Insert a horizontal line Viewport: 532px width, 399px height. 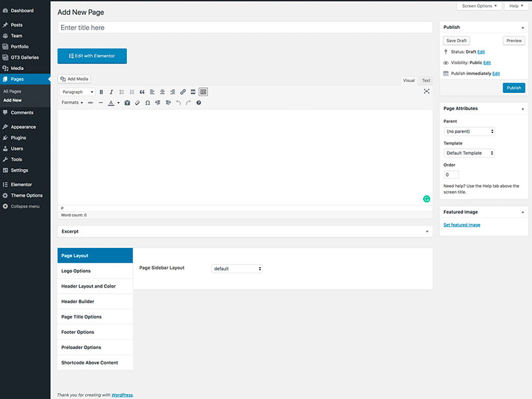click(101, 102)
